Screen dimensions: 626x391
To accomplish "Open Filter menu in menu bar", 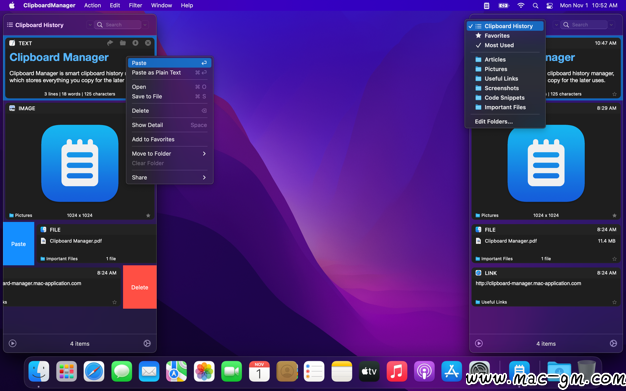I will tap(135, 6).
